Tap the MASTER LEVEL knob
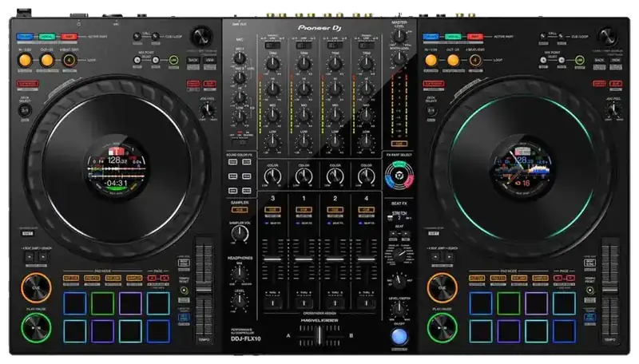639x364 pixels. click(x=399, y=36)
